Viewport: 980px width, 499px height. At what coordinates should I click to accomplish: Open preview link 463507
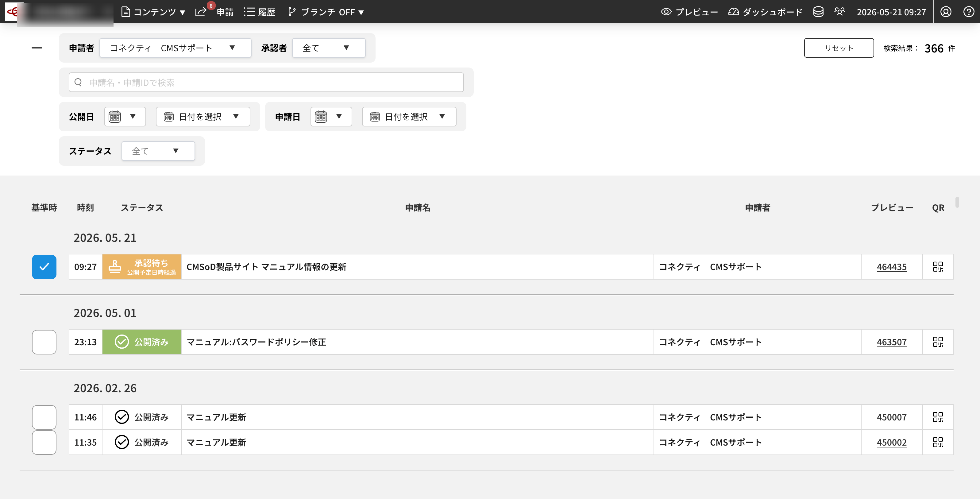click(892, 342)
